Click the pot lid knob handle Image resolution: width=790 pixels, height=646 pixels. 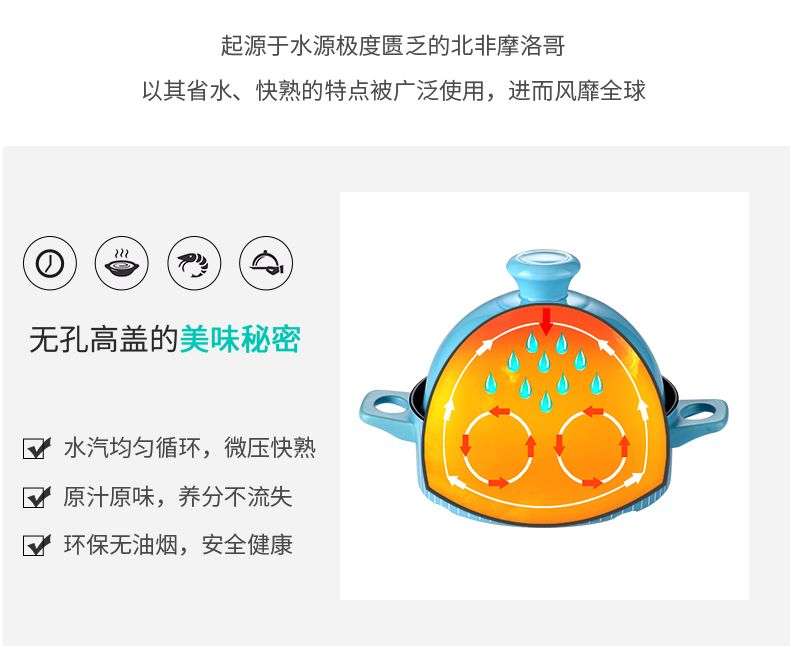pos(543,276)
